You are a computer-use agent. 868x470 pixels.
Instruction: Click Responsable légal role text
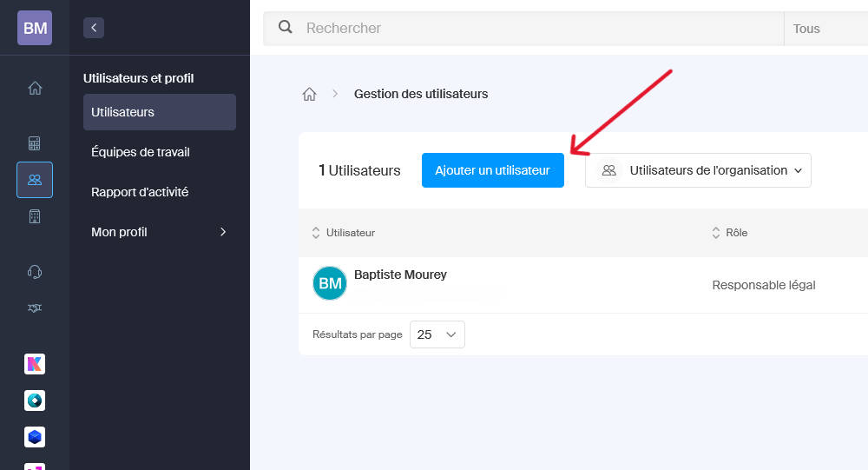[763, 285]
